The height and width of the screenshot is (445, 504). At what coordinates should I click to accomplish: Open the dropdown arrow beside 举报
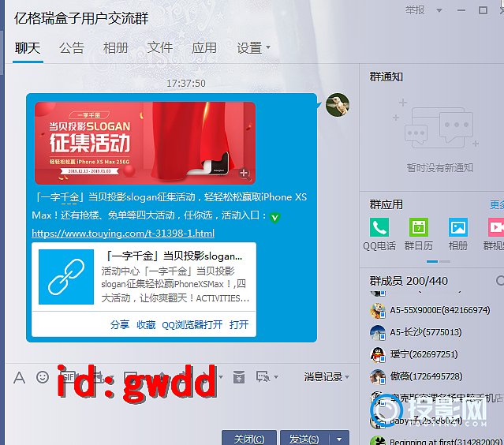pos(439,10)
